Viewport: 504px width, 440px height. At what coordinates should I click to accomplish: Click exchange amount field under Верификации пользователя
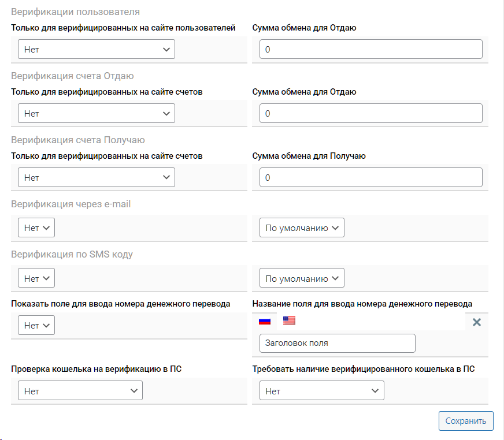pyautogui.click(x=370, y=50)
